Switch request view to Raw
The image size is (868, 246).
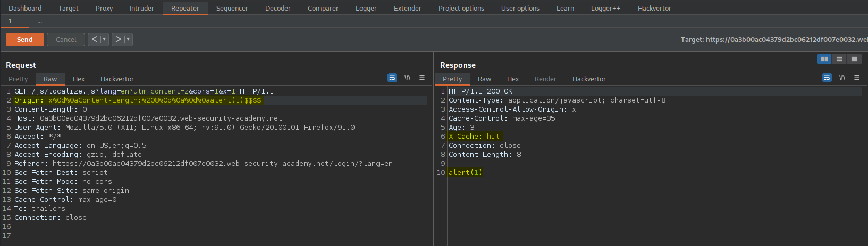click(x=50, y=79)
